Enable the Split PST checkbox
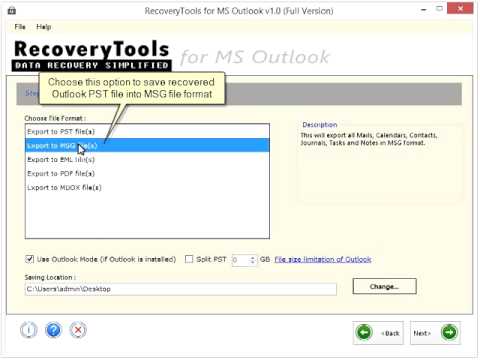Image resolution: width=480 pixels, height=360 pixels. (x=189, y=259)
